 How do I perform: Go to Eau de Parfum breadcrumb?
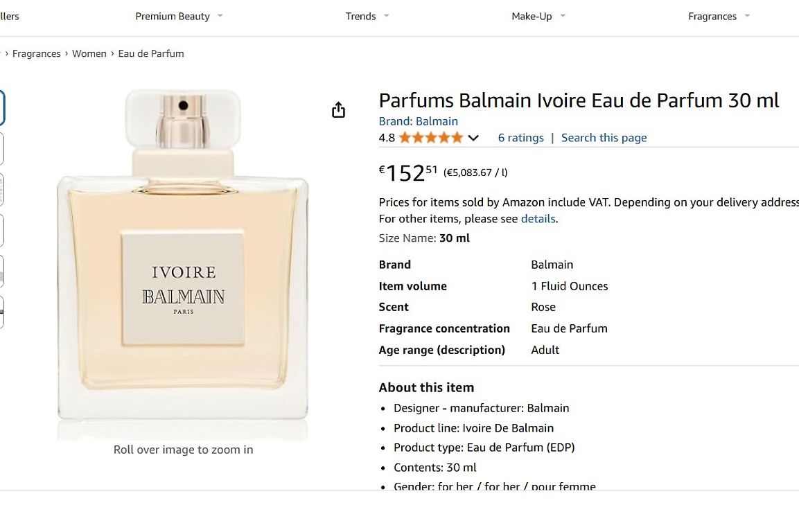click(x=151, y=53)
